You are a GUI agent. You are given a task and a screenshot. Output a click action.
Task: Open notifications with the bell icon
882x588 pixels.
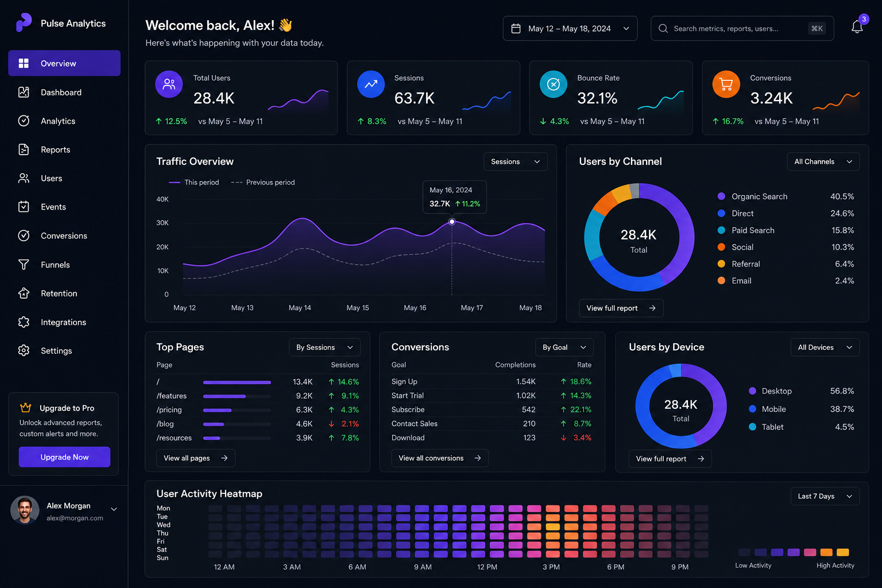click(x=857, y=27)
